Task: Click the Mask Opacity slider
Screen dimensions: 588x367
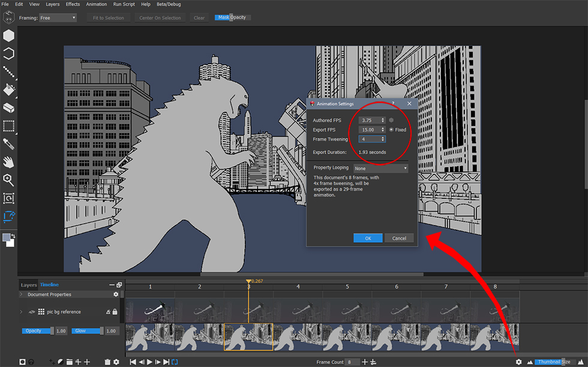Action: pyautogui.click(x=232, y=17)
